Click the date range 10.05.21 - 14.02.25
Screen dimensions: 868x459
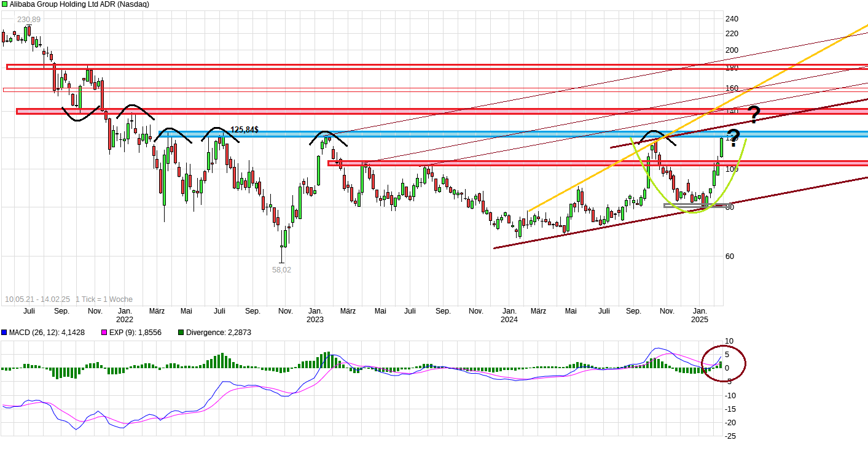click(37, 299)
